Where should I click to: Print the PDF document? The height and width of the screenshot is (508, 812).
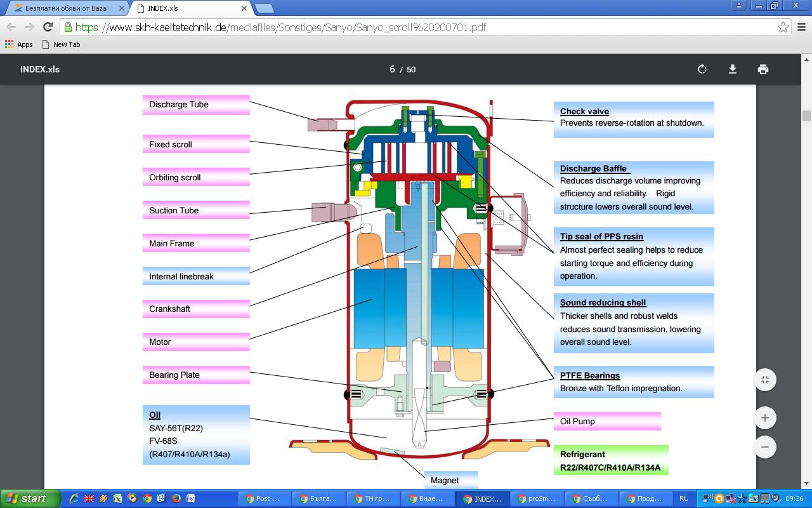click(x=763, y=69)
